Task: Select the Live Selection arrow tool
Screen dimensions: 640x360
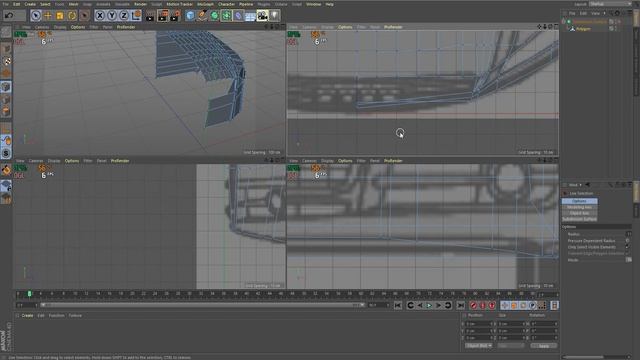Action: click(x=36, y=16)
